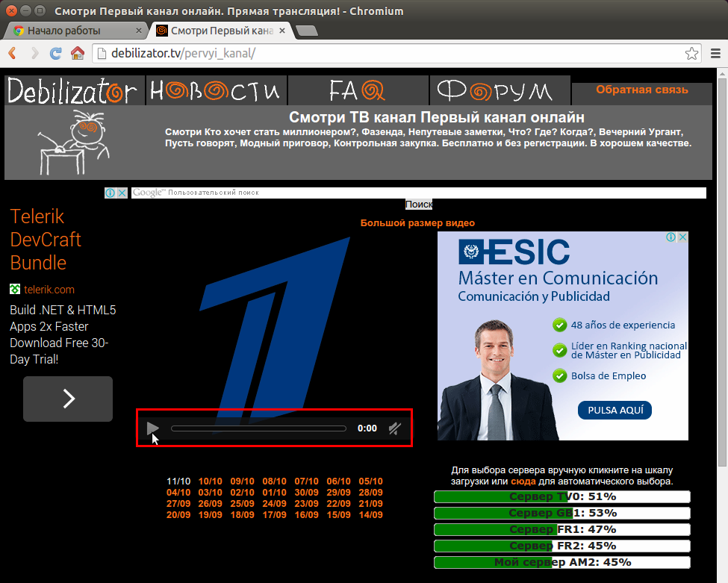Open the 14/09 archive date
This screenshot has width=728, height=583.
370,515
